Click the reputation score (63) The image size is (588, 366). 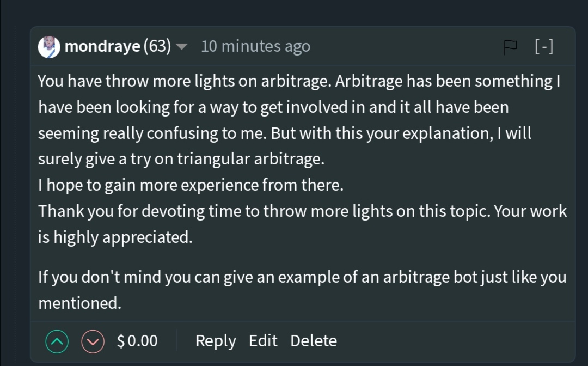(x=157, y=47)
